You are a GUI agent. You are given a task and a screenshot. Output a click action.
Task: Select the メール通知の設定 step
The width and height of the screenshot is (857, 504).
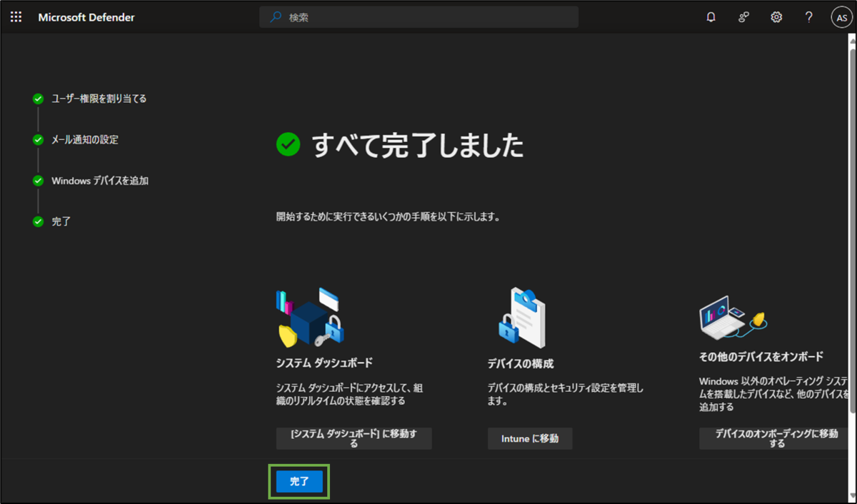[x=85, y=140]
